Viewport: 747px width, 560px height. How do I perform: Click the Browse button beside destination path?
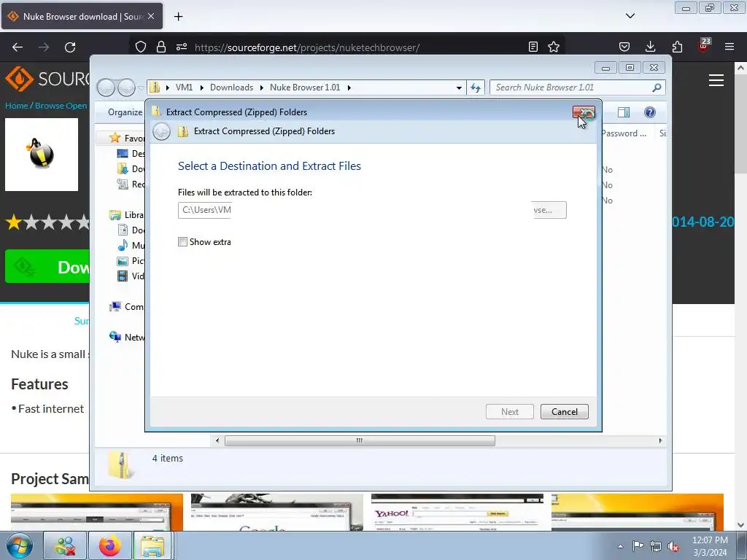[x=549, y=210]
